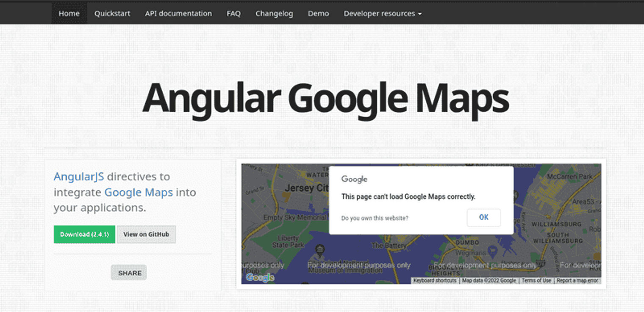Click Report a map error
644x312 pixels.
coord(577,280)
